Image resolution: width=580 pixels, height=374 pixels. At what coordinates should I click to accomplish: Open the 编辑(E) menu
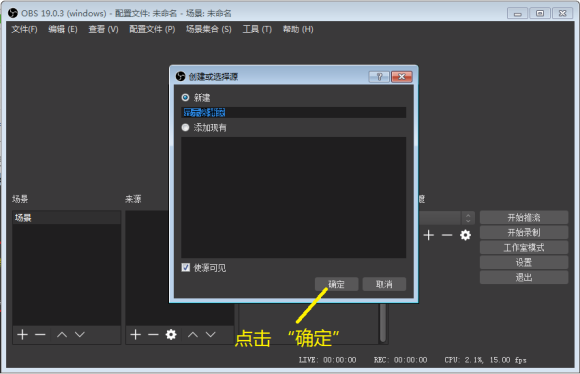pos(63,29)
